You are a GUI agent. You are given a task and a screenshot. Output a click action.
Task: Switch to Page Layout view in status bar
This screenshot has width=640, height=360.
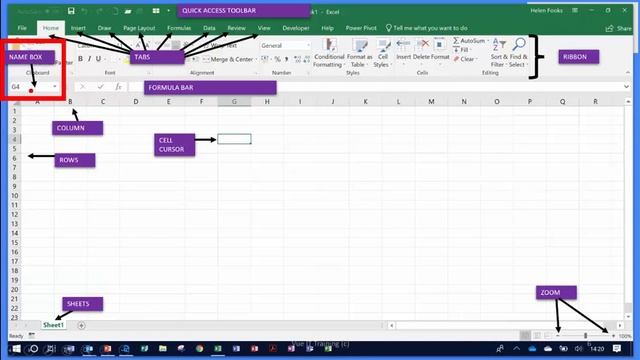(537, 336)
